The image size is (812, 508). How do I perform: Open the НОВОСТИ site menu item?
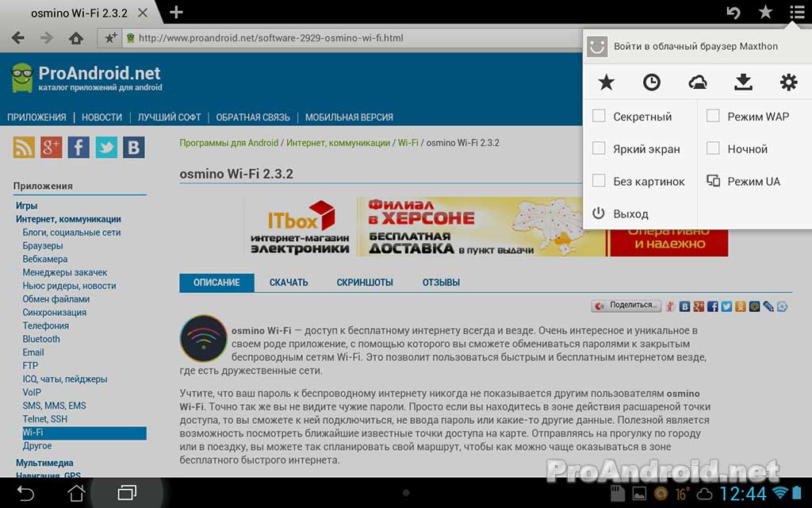click(x=102, y=117)
